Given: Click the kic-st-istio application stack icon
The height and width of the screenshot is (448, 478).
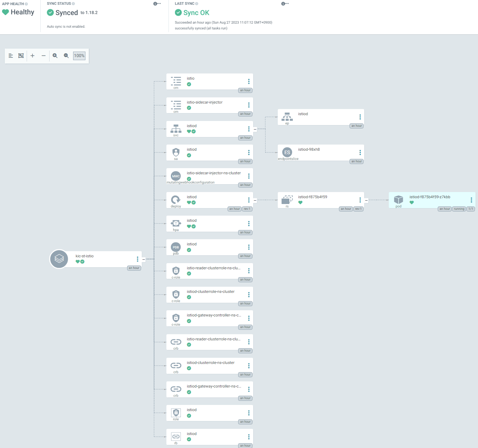Looking at the screenshot, I should pos(59,259).
